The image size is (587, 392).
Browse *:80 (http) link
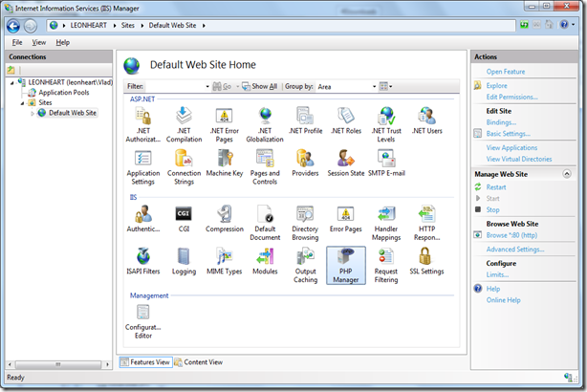tap(511, 235)
